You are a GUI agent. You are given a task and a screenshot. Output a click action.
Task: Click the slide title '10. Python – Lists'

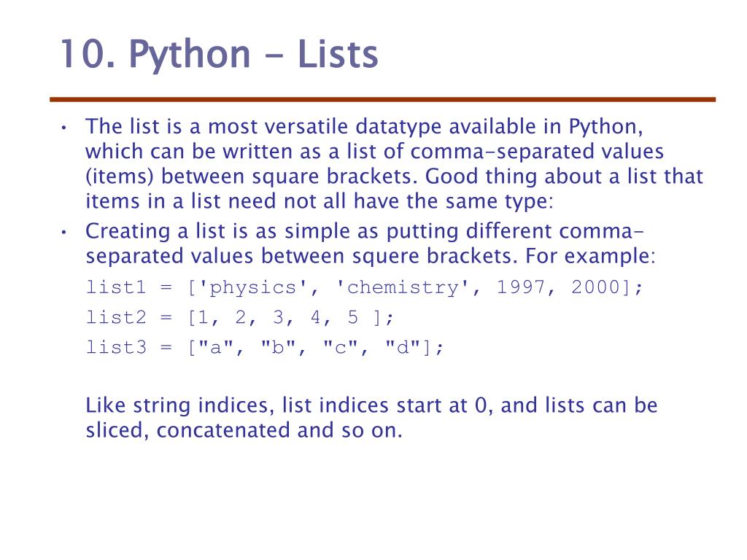(x=219, y=54)
